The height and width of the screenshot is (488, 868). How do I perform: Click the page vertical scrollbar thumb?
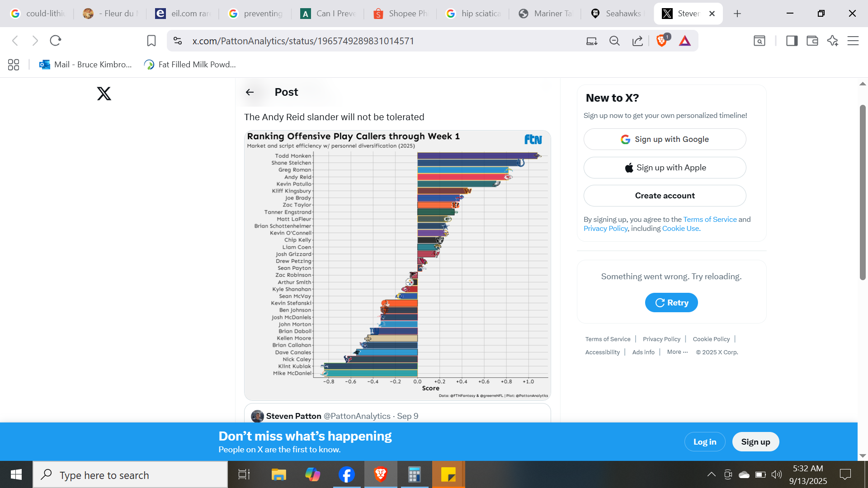[x=863, y=192]
